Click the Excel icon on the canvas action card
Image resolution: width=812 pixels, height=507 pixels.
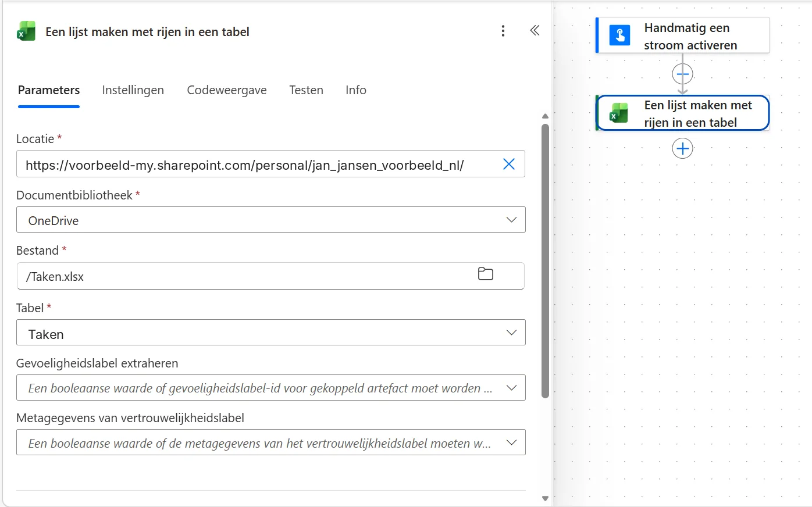coord(619,113)
